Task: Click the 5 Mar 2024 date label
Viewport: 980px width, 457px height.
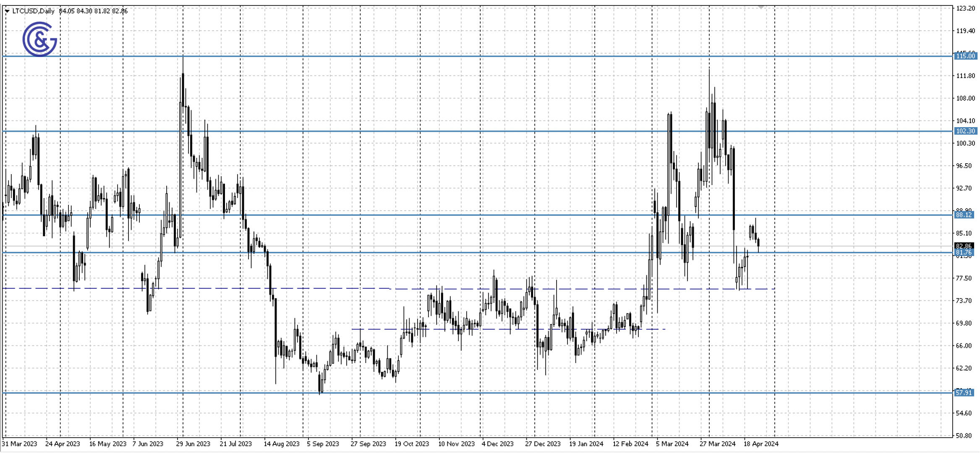Action: point(672,444)
